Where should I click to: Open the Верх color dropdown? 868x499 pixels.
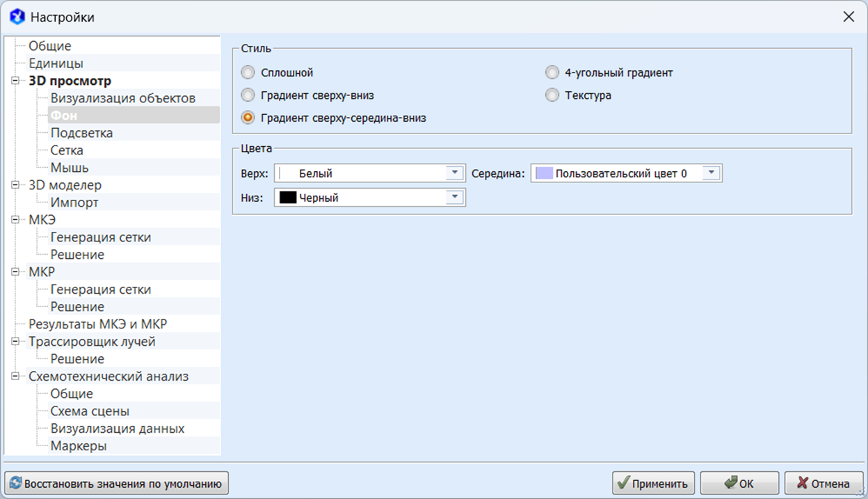(x=454, y=173)
